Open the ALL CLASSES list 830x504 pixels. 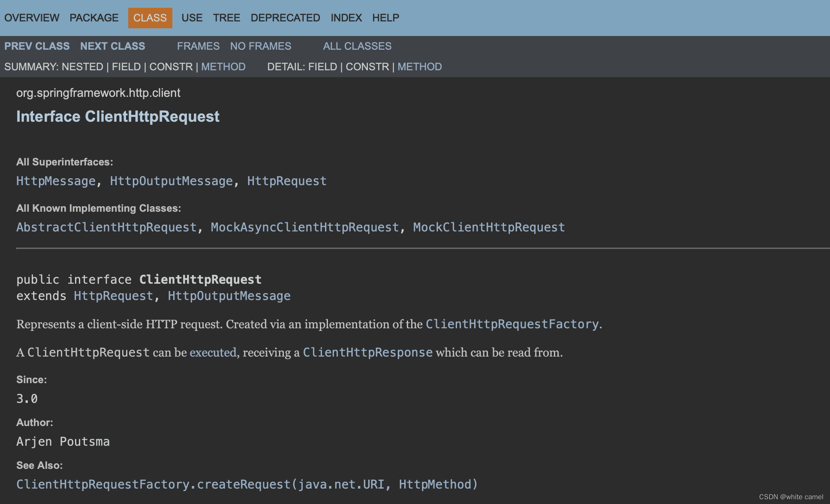pos(357,46)
